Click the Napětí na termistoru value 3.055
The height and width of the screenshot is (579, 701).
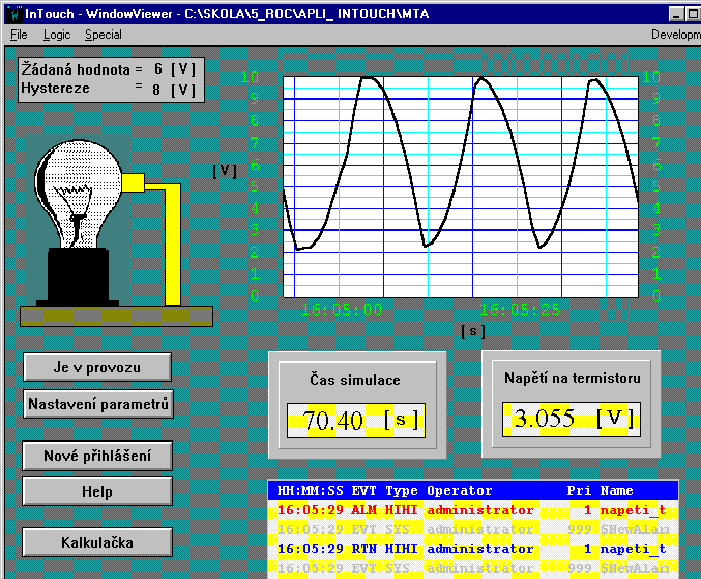[x=545, y=418]
